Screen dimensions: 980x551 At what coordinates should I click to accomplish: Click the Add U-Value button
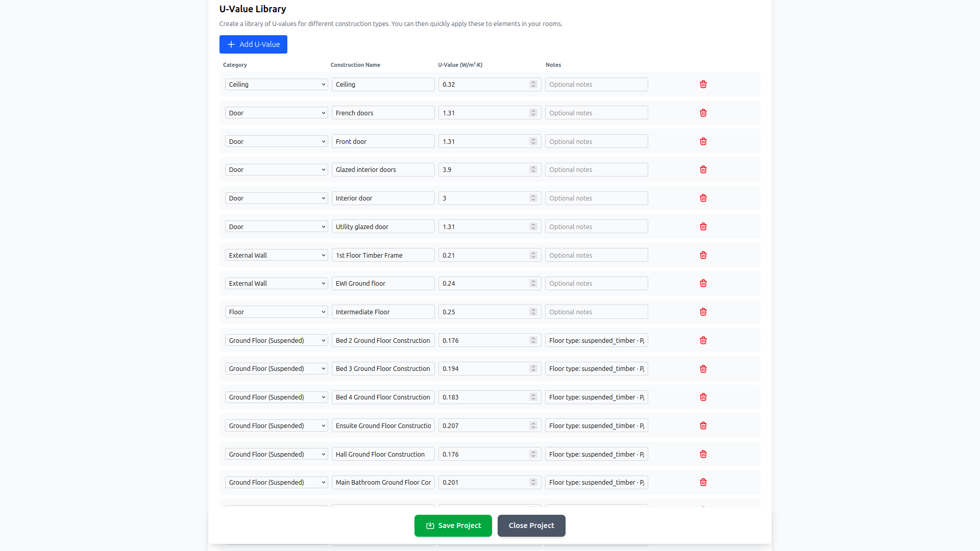point(253,44)
